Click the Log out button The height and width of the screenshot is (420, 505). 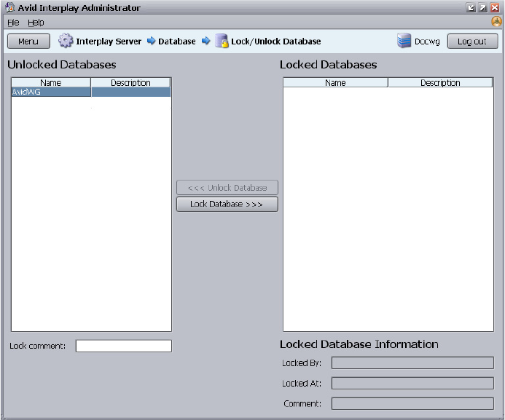472,41
